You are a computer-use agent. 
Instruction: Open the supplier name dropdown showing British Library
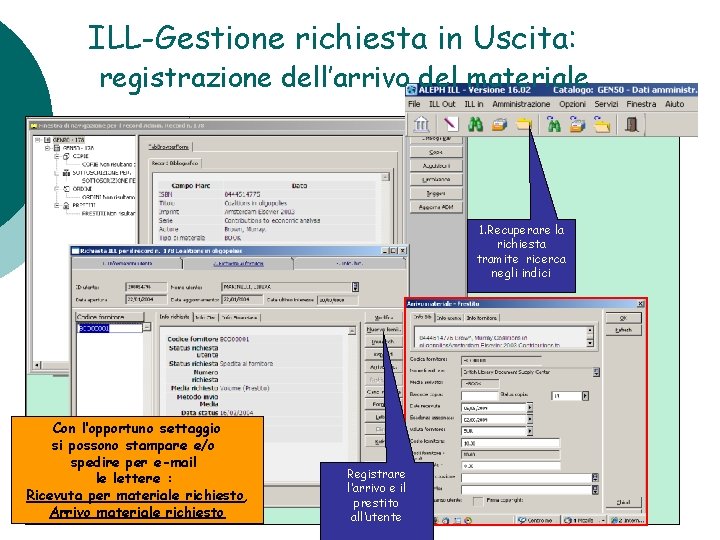pyautogui.click(x=596, y=372)
